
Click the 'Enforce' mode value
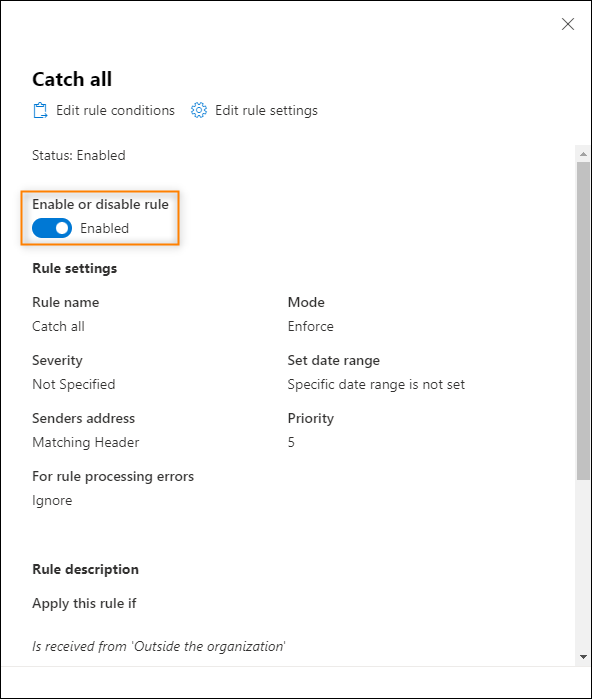pos(311,326)
